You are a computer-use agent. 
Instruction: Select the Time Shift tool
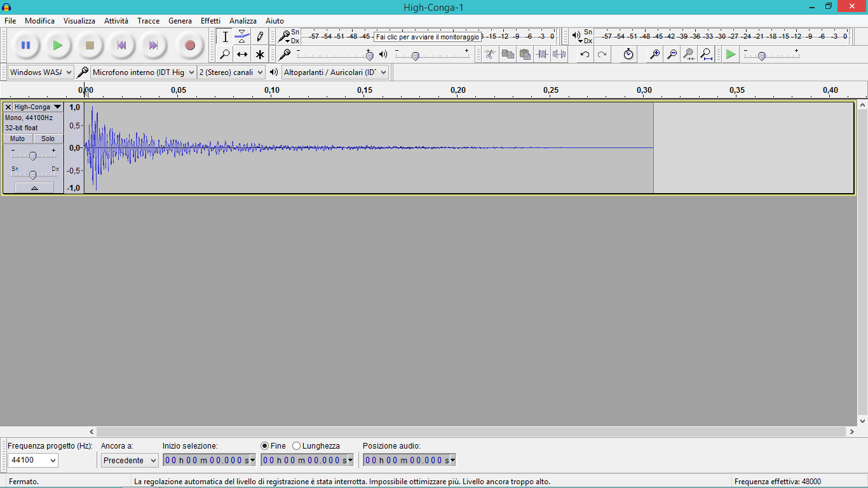point(242,54)
